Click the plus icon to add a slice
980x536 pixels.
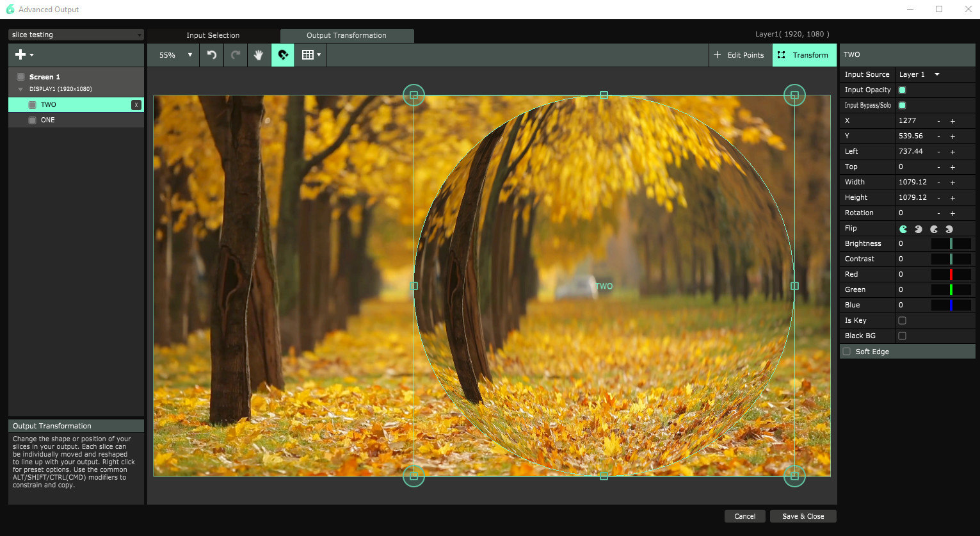click(21, 55)
